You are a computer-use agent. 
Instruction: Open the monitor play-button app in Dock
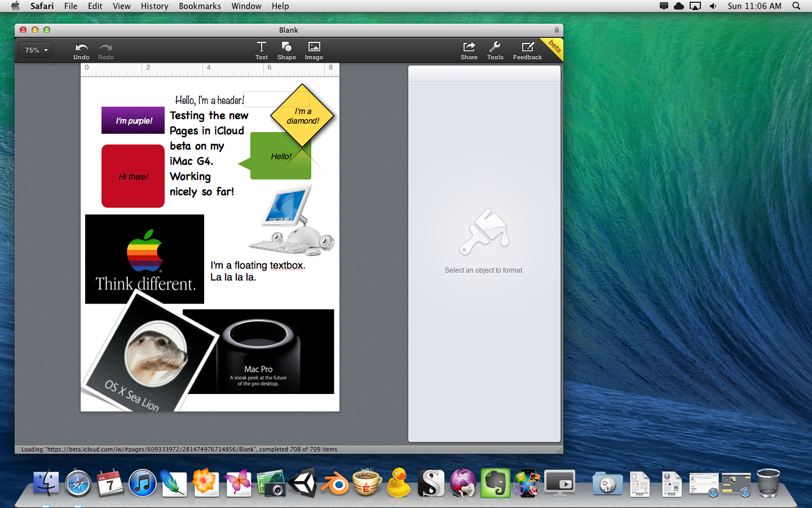[559, 483]
